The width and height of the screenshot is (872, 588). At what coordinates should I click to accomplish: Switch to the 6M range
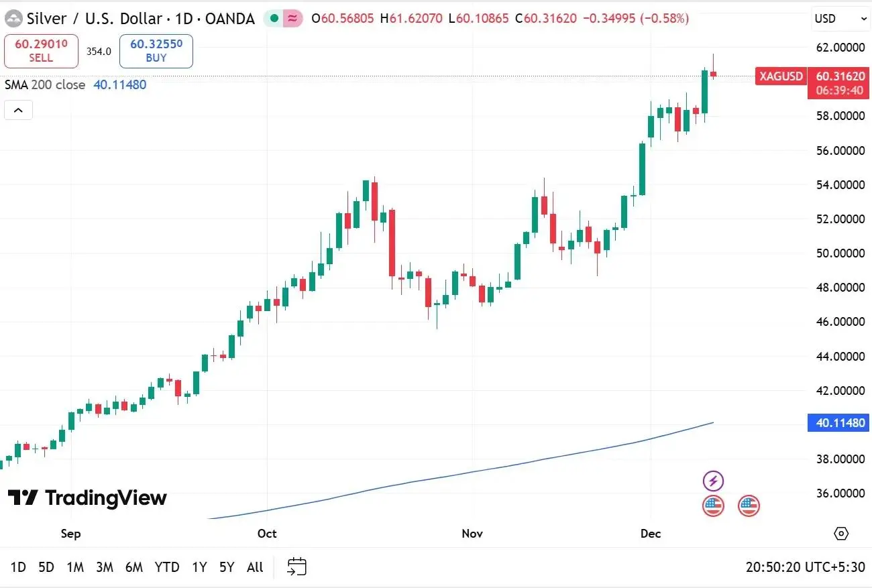tap(134, 567)
